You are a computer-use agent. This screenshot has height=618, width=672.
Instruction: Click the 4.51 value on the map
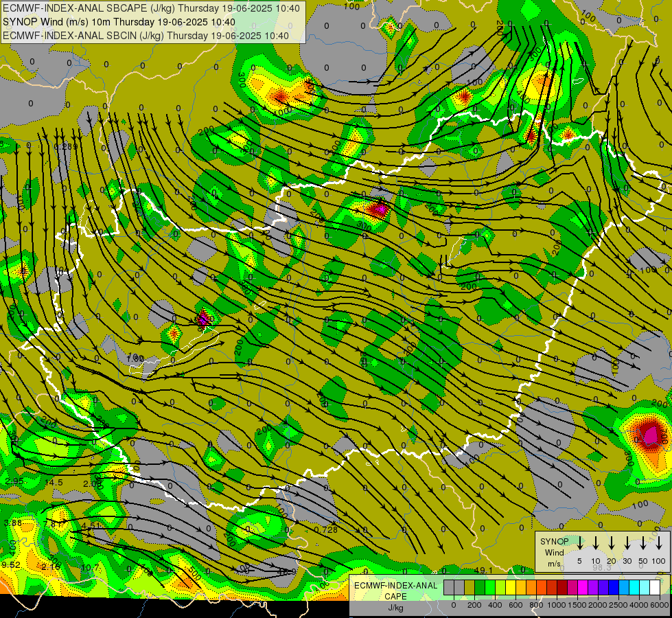91,525
